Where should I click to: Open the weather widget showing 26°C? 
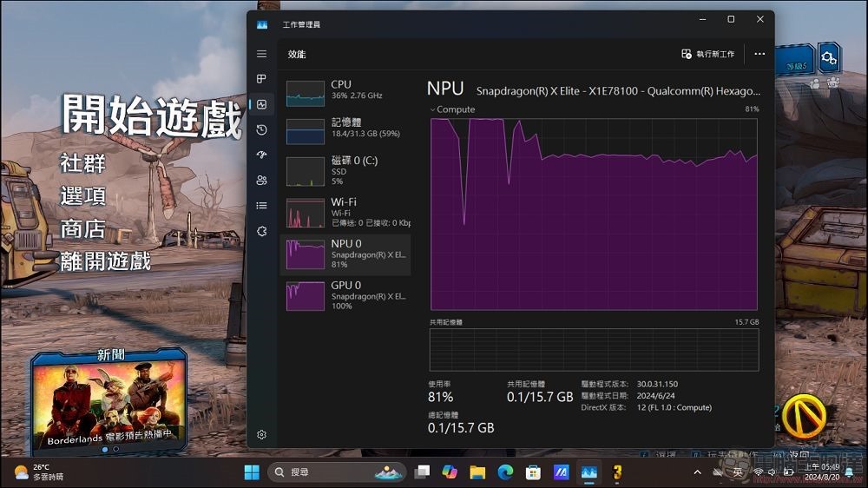[39, 472]
